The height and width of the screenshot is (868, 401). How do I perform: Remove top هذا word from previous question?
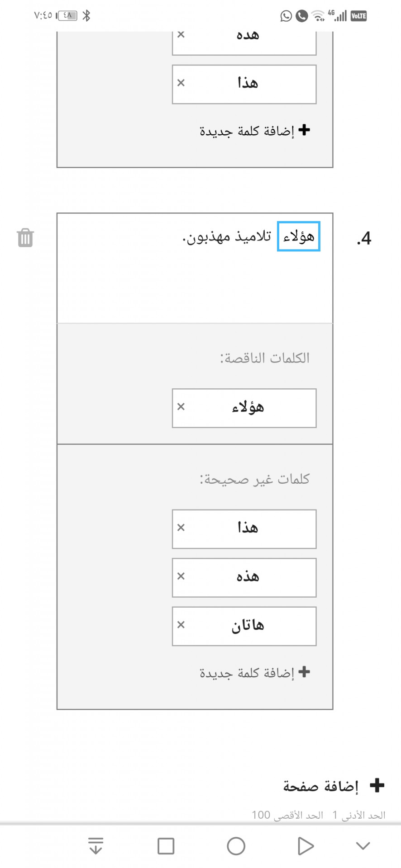pos(181,83)
